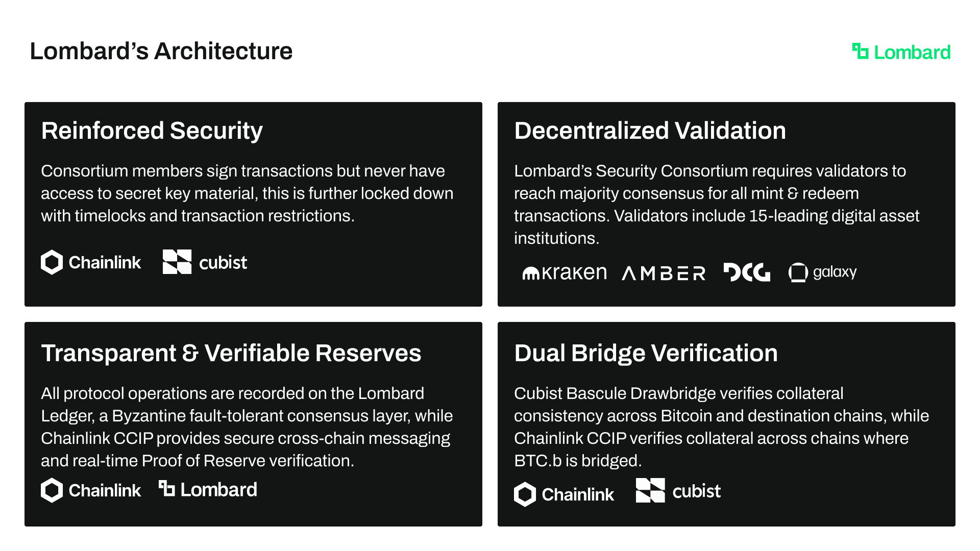Click the cubist logo in Dual Bridge card
980x551 pixels.
(678, 491)
